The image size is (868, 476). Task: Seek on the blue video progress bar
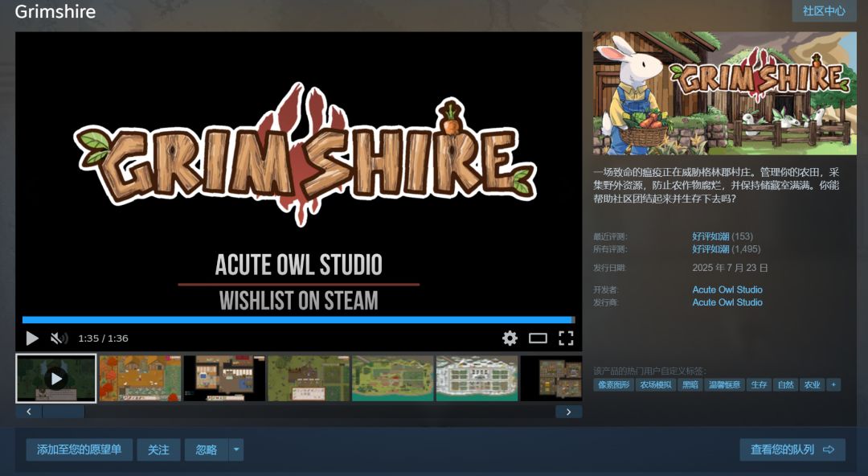[298, 320]
